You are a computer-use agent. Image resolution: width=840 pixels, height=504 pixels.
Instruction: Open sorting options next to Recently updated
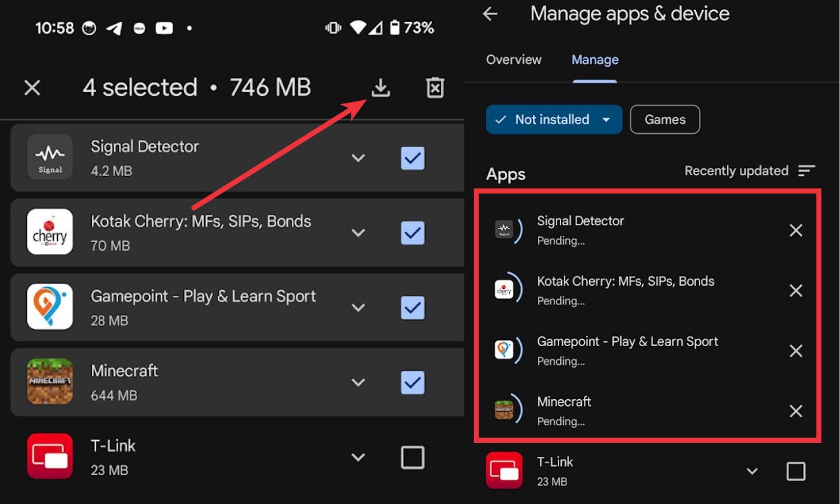[x=806, y=171]
